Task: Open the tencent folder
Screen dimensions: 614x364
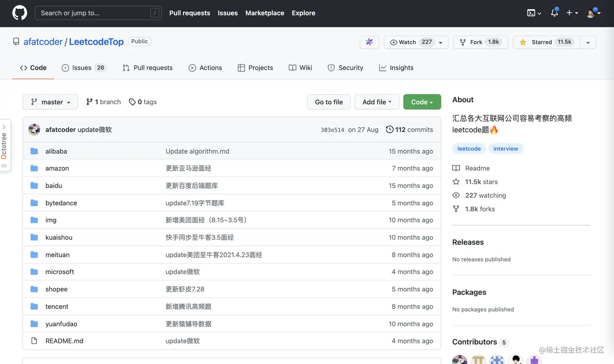Action: (57, 307)
